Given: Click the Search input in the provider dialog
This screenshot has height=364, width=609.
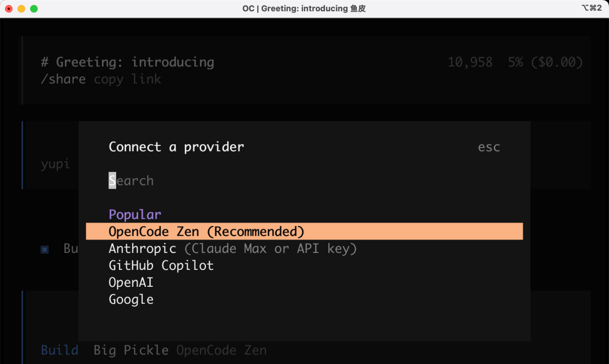Looking at the screenshot, I should 131,180.
